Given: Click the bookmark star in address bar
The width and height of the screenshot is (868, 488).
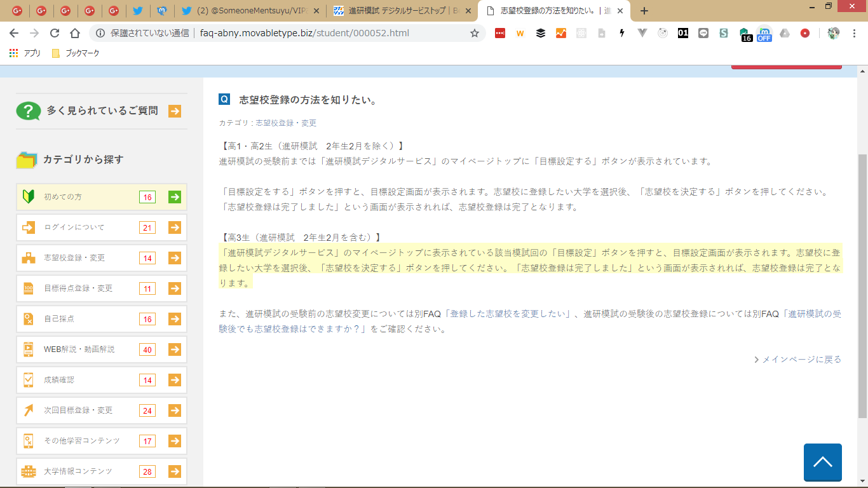Looking at the screenshot, I should 474,34.
